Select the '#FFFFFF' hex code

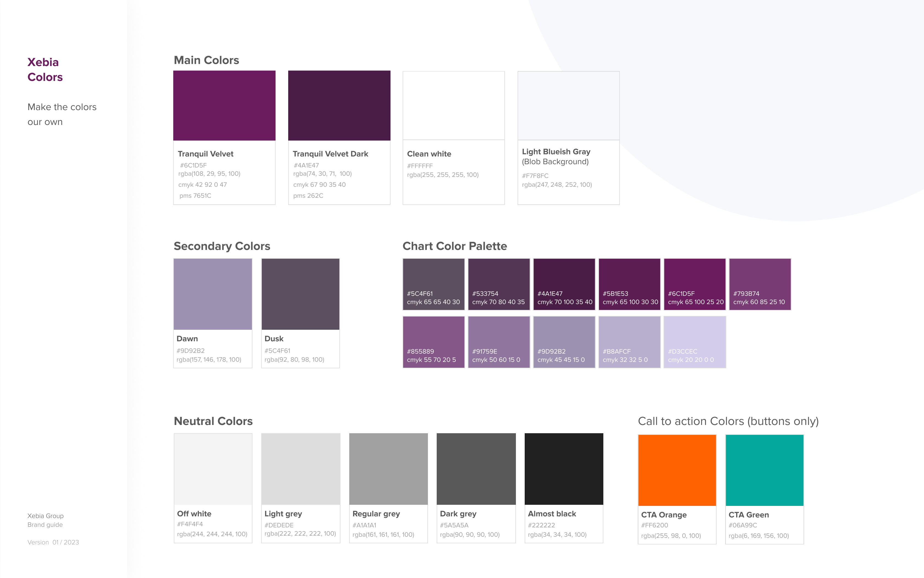[x=420, y=166]
